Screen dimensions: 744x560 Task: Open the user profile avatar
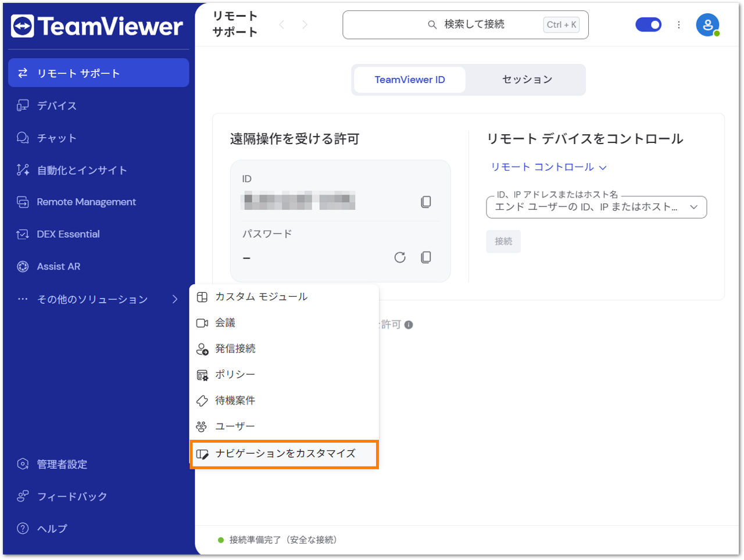tap(707, 25)
